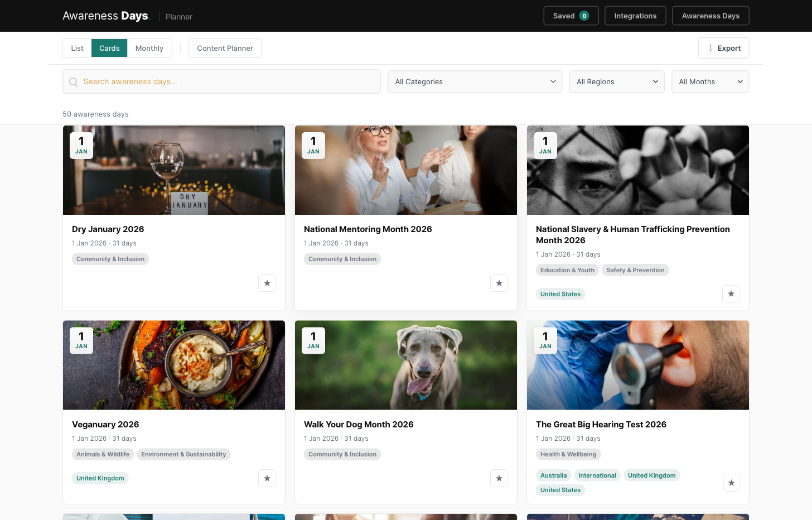The width and height of the screenshot is (812, 520).
Task: Click the Veganuary 2026 star icon
Action: (267, 478)
